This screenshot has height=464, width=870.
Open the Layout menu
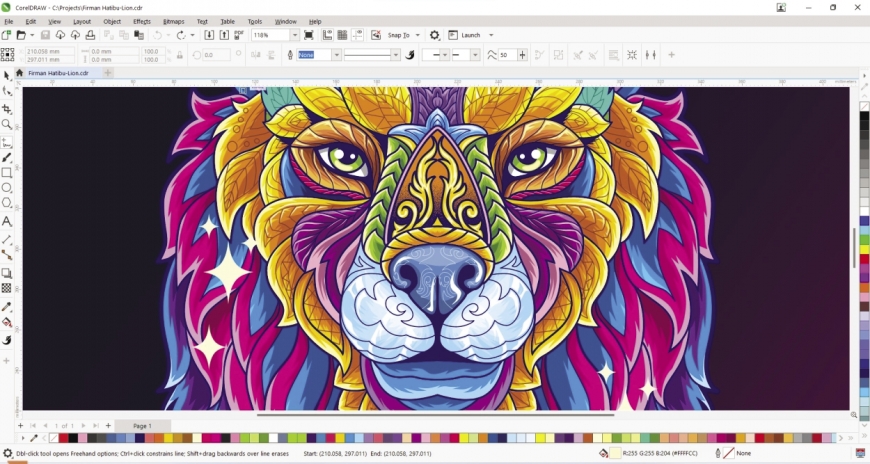tap(82, 22)
